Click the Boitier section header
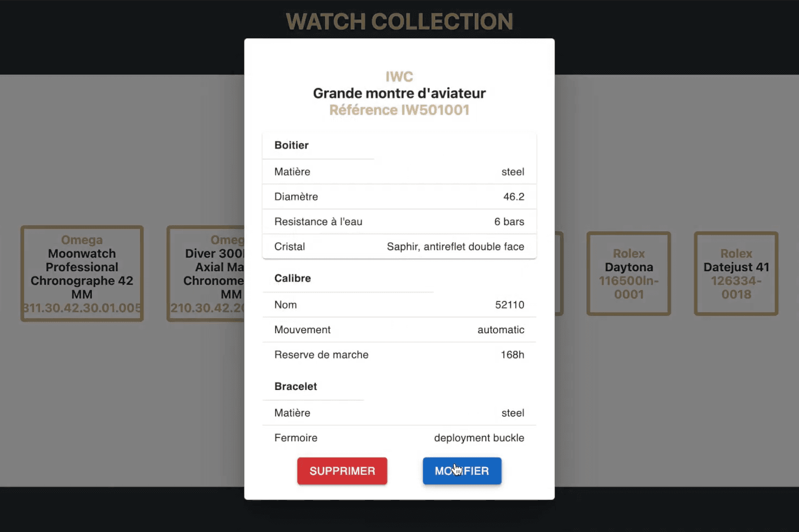 pyautogui.click(x=291, y=145)
